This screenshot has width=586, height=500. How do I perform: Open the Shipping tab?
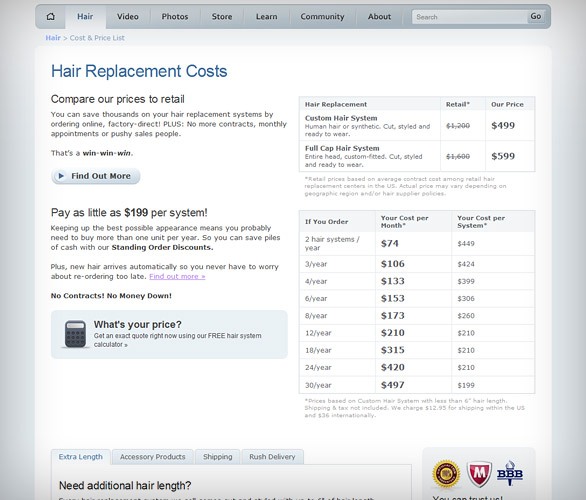tap(218, 457)
